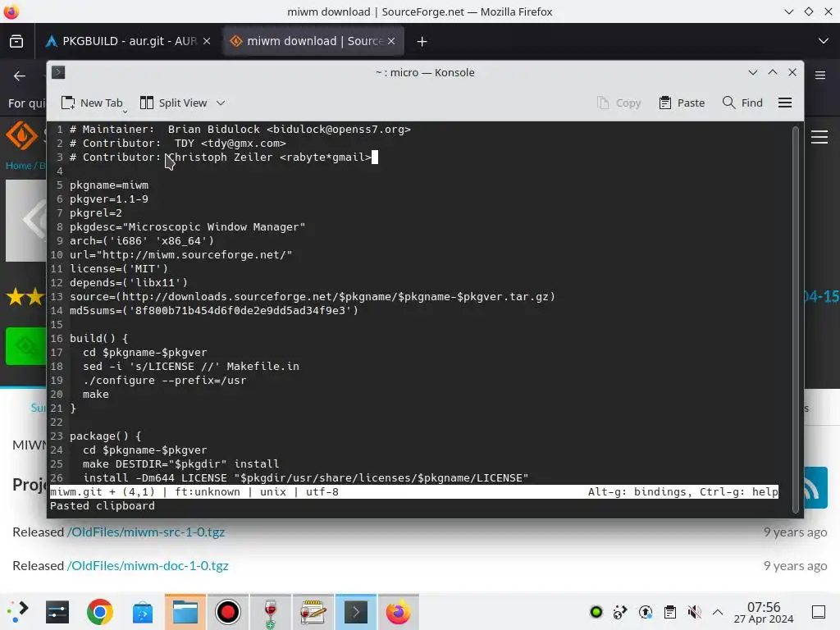Switch to Konsole from taskbar

[x=356, y=612]
